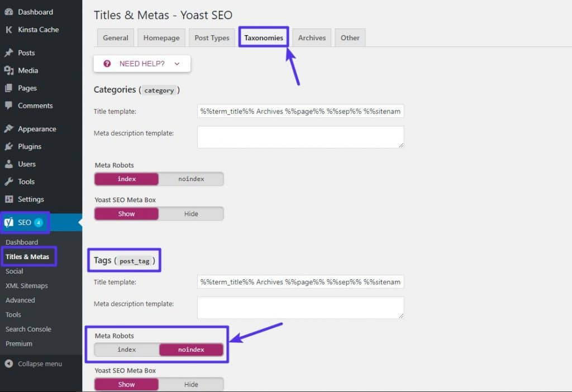Switch Tags Meta Robots back to index
Screen dimensions: 572x392
tap(126, 349)
